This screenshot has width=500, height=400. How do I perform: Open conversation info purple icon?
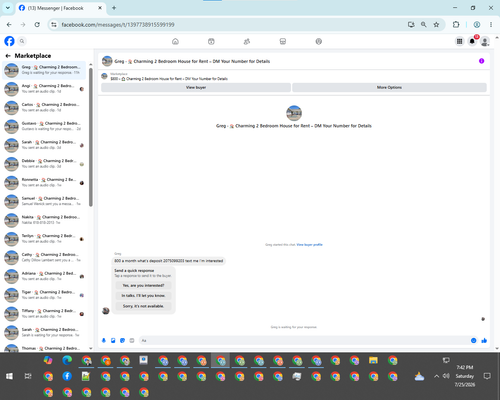(481, 61)
